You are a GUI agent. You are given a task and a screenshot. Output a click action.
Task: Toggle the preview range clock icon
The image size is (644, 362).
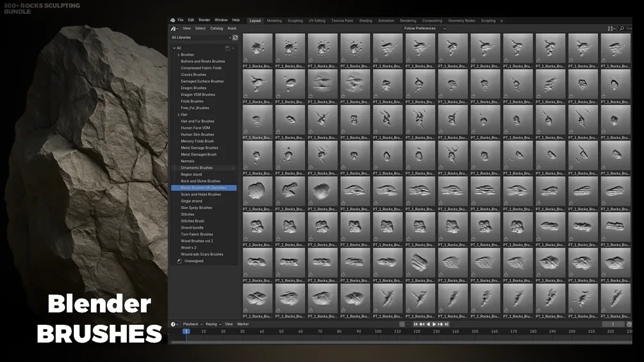[x=629, y=324]
